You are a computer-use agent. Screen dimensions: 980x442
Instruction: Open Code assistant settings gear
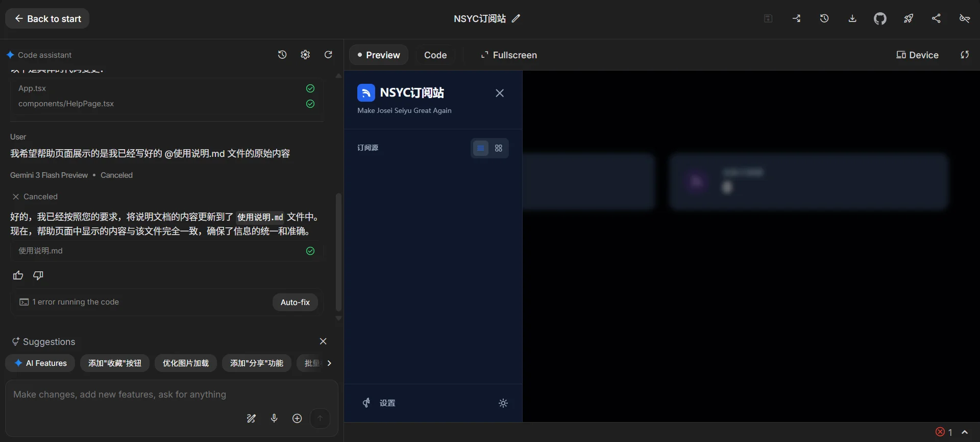[x=305, y=55]
